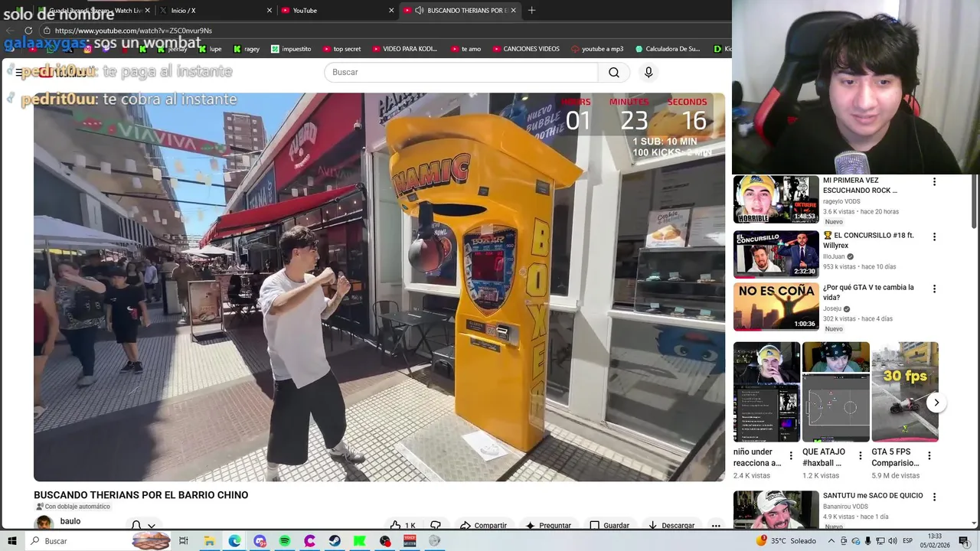Image resolution: width=980 pixels, height=551 pixels.
Task: Click the taskbar clock showing 13:33
Action: point(935,541)
